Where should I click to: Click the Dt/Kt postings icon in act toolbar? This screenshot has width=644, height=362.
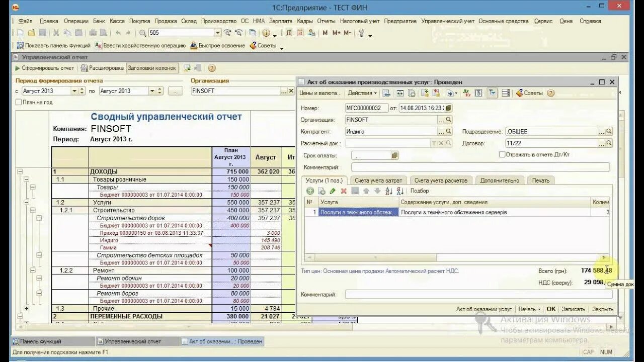tap(467, 93)
